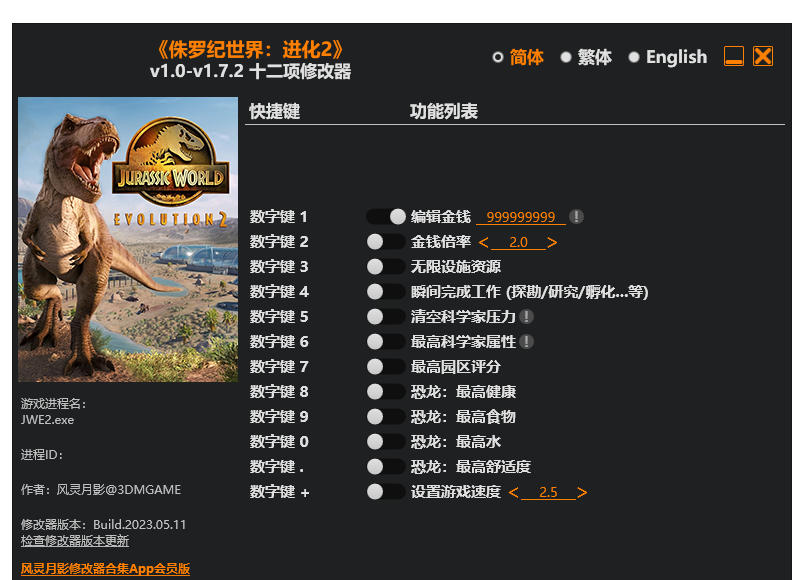Turn on 最高园区评分 toggle
The height and width of the screenshot is (580, 805).
(x=386, y=366)
